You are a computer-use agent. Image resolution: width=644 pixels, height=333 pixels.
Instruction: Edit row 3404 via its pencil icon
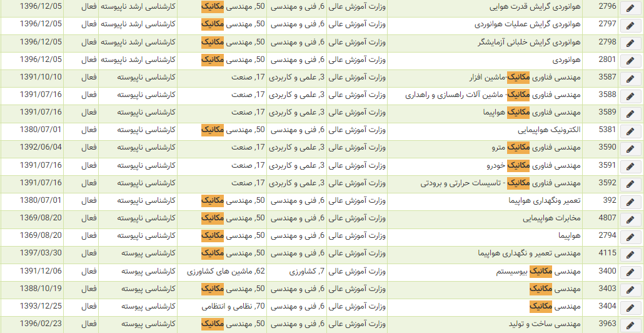(630, 307)
